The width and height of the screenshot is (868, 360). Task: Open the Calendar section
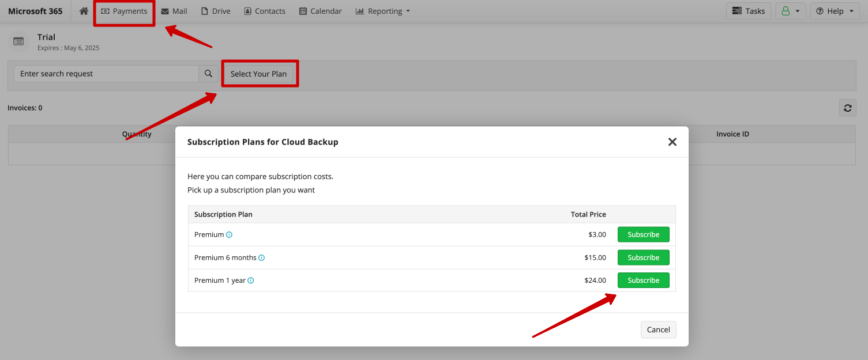(x=321, y=11)
